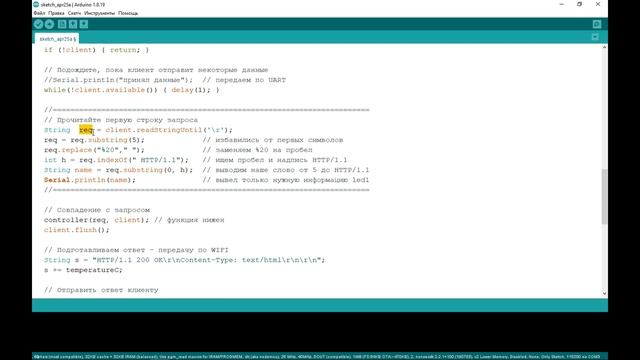Click the Arduino logo in title bar
This screenshot has height=360, width=640.
click(x=36, y=4)
